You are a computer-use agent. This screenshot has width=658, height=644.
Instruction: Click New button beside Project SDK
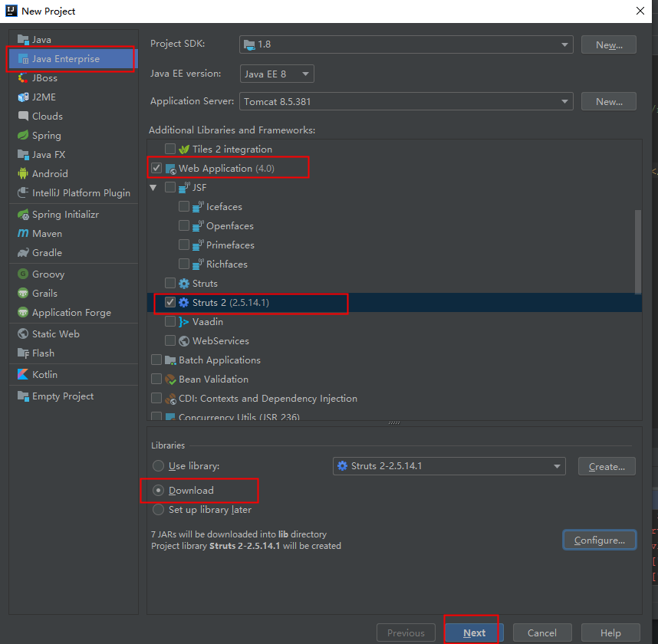tap(609, 45)
